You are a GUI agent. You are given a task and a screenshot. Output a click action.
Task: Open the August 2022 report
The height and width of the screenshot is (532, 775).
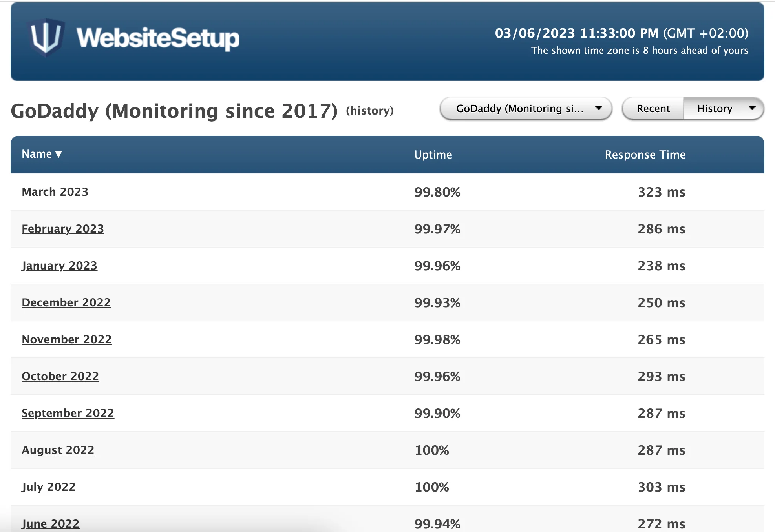point(58,450)
